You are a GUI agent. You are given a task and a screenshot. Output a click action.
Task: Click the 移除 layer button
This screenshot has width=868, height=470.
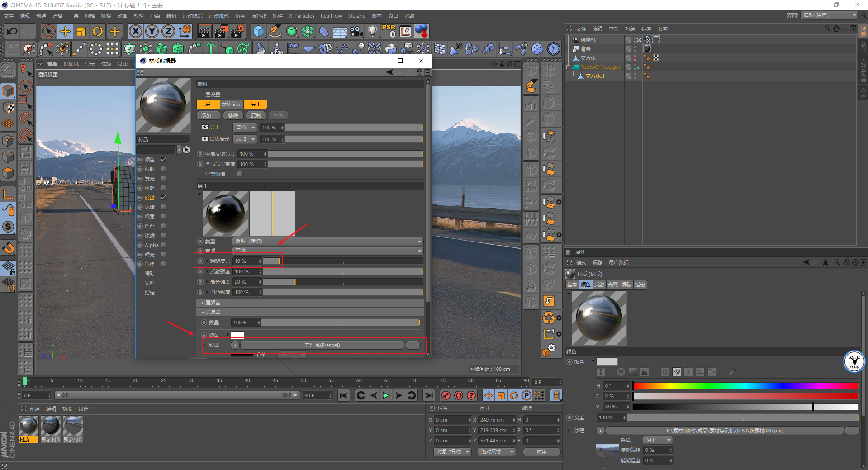233,115
